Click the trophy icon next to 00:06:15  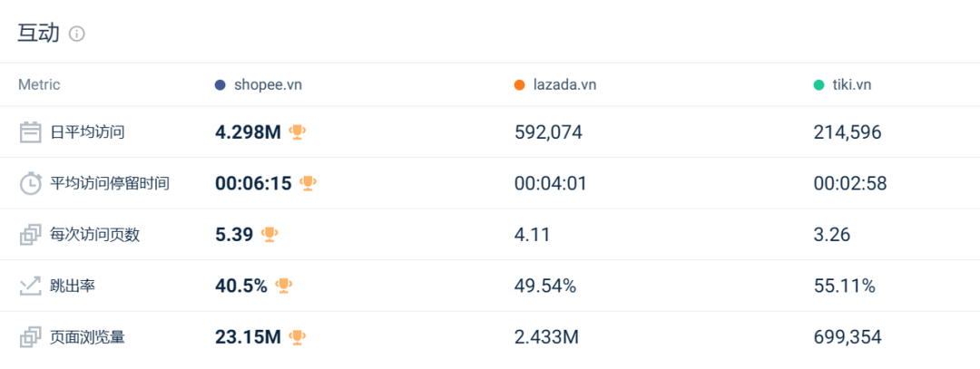pyautogui.click(x=309, y=183)
